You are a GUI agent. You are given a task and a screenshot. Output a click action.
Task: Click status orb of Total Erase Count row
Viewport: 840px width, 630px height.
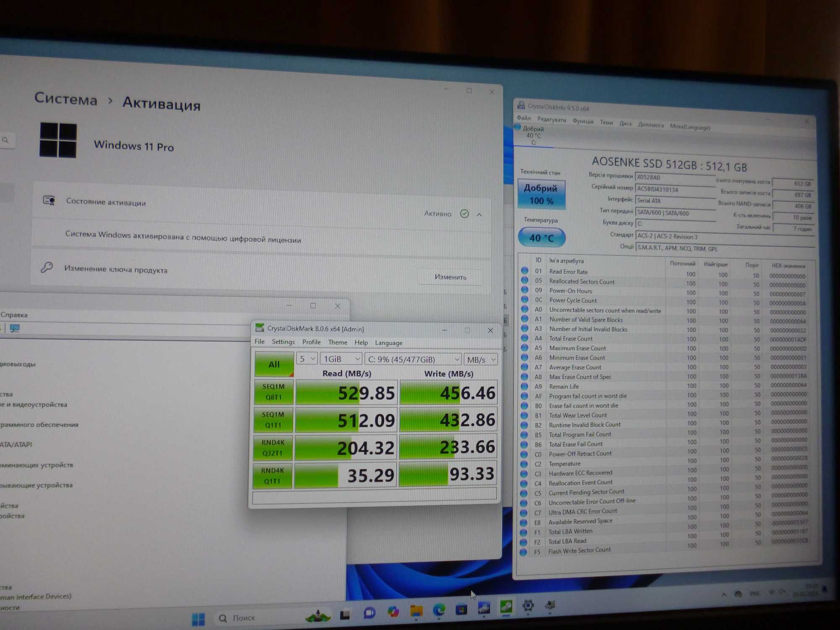[525, 338]
